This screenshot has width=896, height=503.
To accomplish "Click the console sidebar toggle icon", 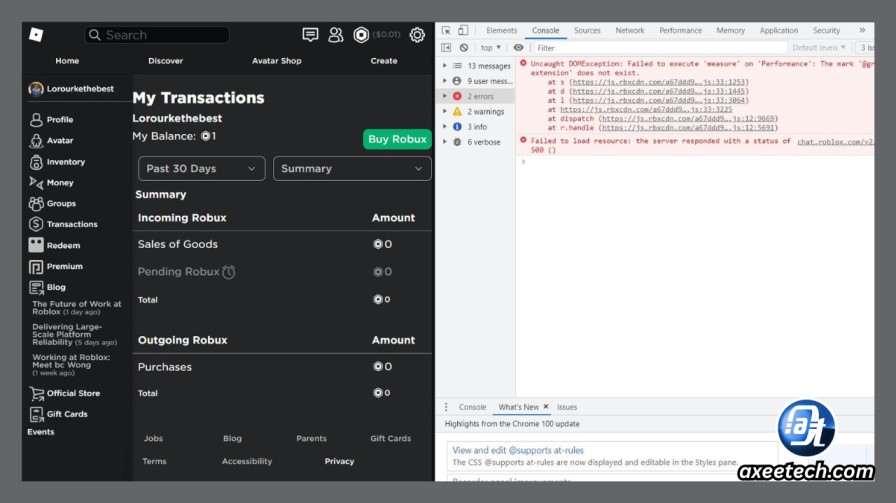I will coord(446,48).
